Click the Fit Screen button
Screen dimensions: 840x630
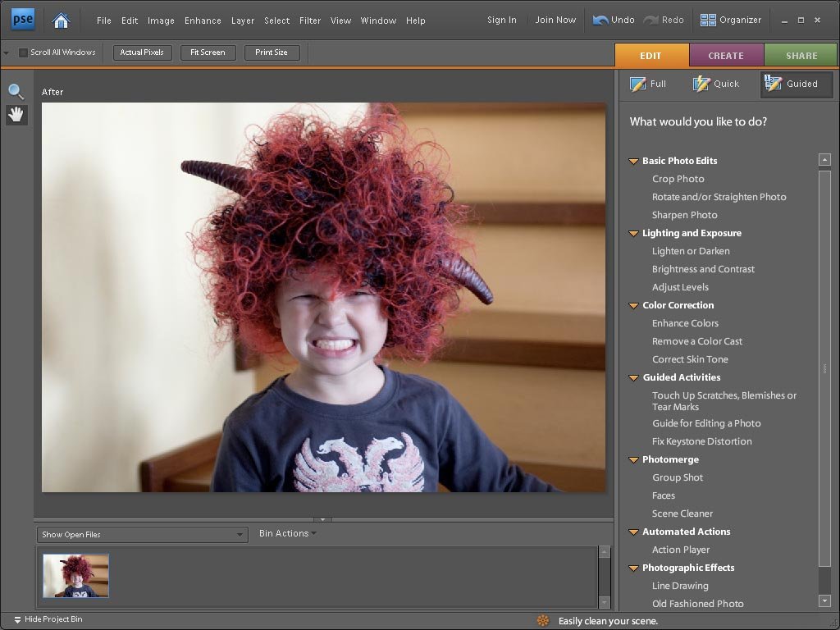[208, 52]
